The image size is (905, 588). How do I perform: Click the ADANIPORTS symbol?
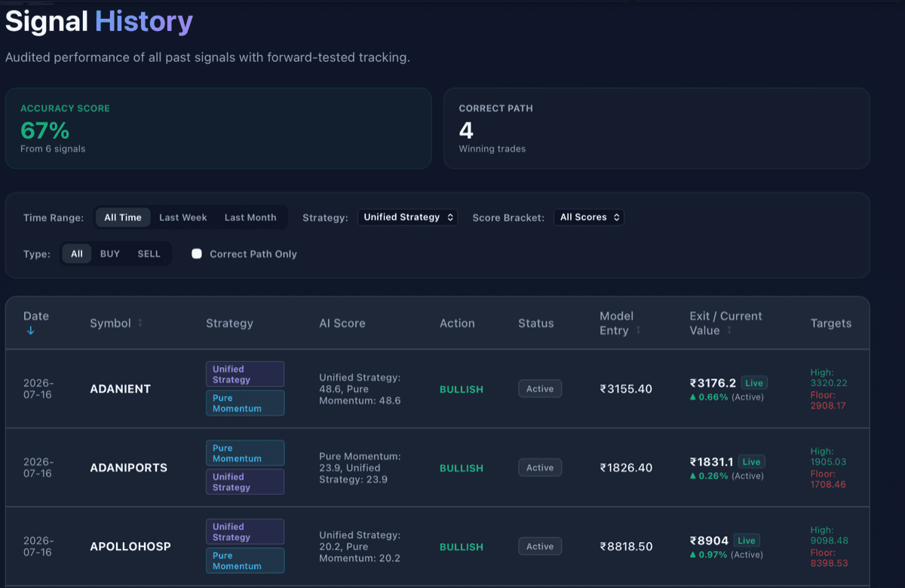tap(128, 467)
